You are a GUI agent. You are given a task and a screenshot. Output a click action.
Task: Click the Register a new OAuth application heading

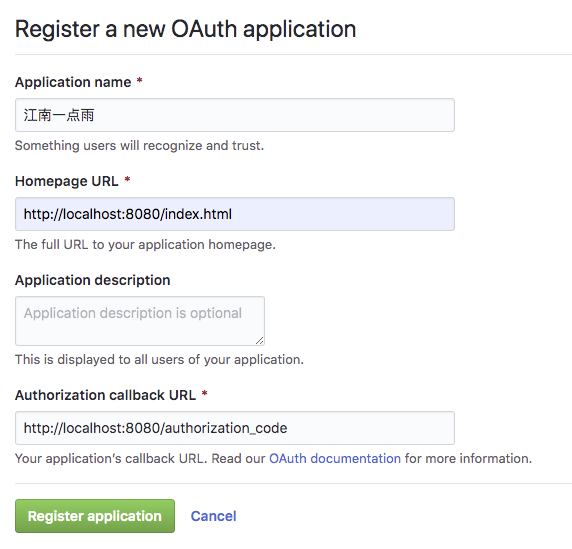click(x=185, y=29)
